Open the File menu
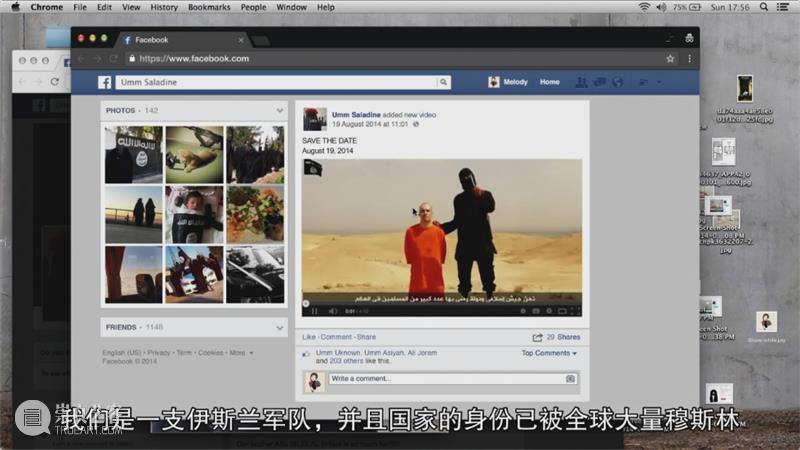The image size is (800, 450). [80, 7]
